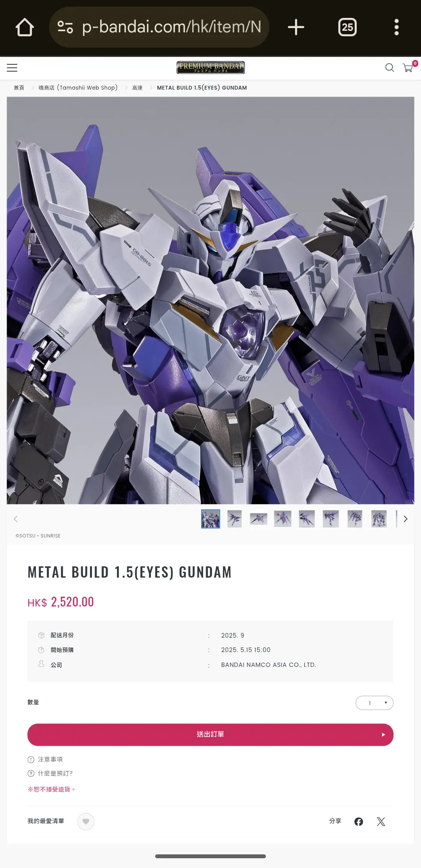This screenshot has width=421, height=868.
Task: Show next thumbnails with right chevron
Action: [405, 519]
